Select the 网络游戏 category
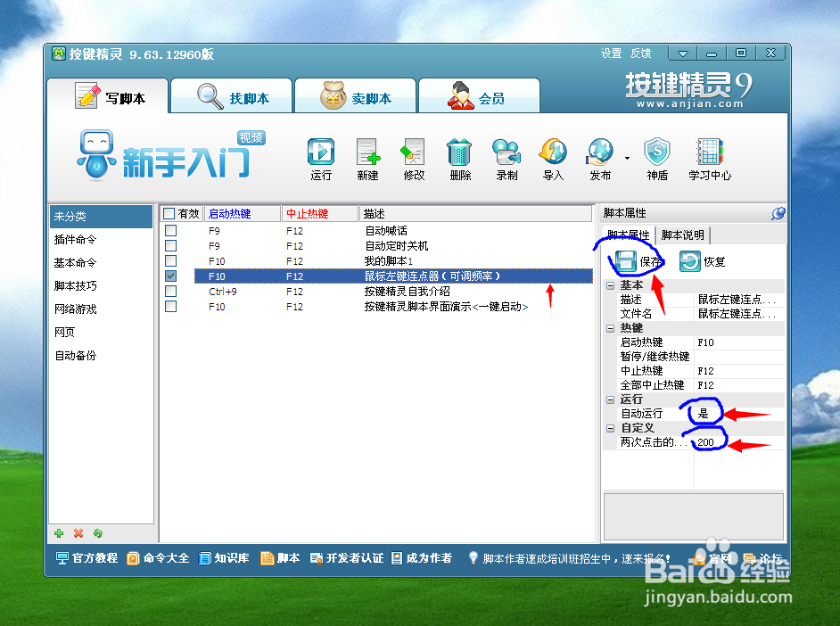Image resolution: width=840 pixels, height=626 pixels. 102,309
